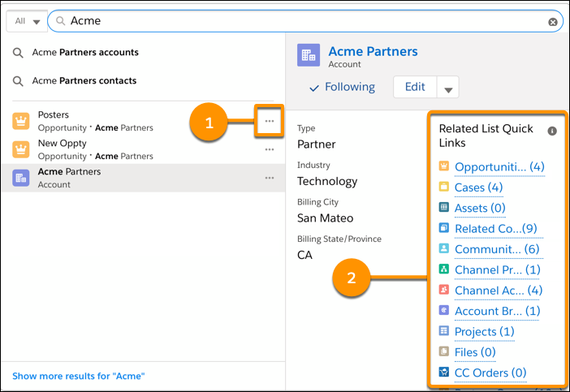Click the Communit... quick link icon
Image resolution: width=570 pixels, height=392 pixels.
point(444,248)
